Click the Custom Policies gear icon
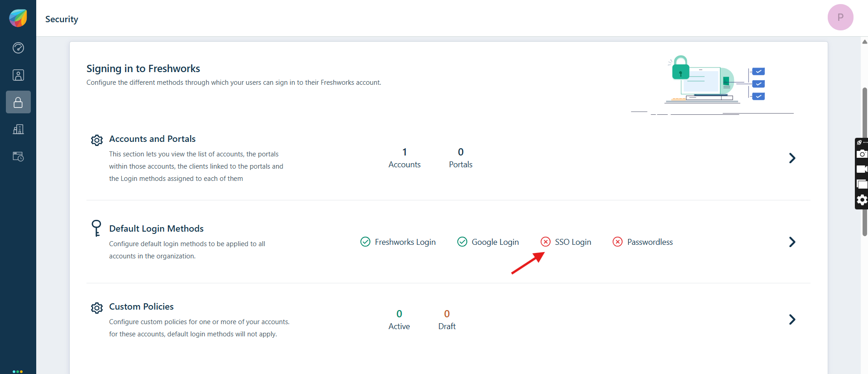 click(x=96, y=308)
